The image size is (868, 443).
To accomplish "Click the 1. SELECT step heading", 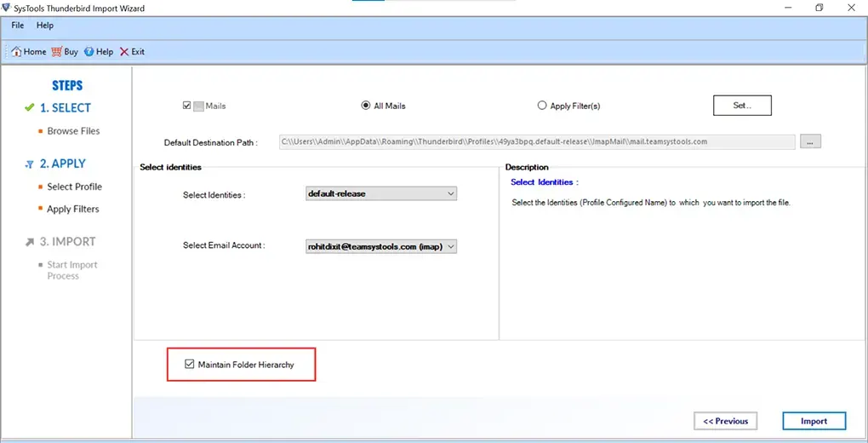I will (66, 107).
